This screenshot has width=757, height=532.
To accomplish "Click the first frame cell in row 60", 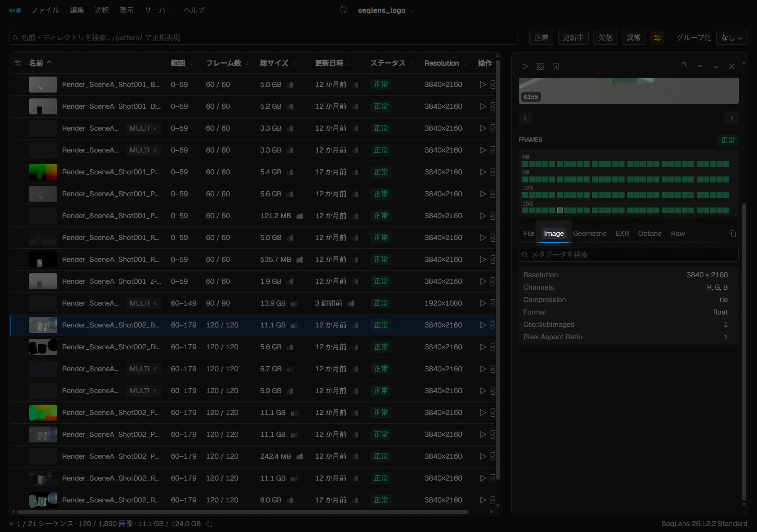I will click(x=525, y=164).
